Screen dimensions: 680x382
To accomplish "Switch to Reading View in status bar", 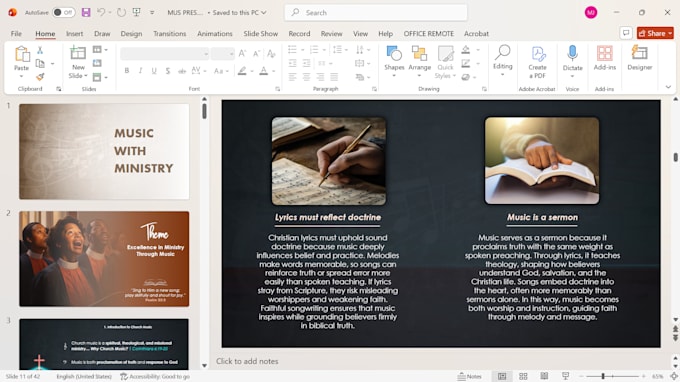I will point(544,376).
